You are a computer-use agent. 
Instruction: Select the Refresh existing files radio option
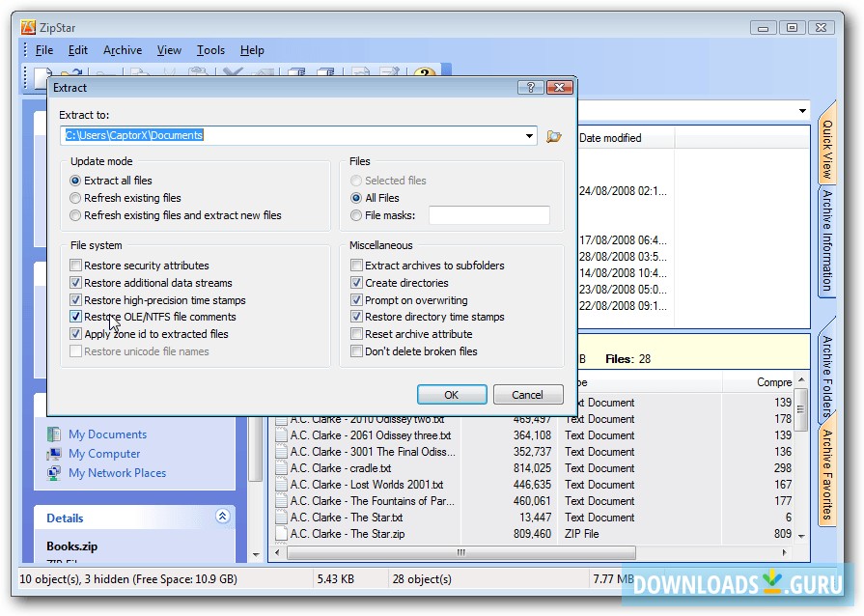coord(75,198)
